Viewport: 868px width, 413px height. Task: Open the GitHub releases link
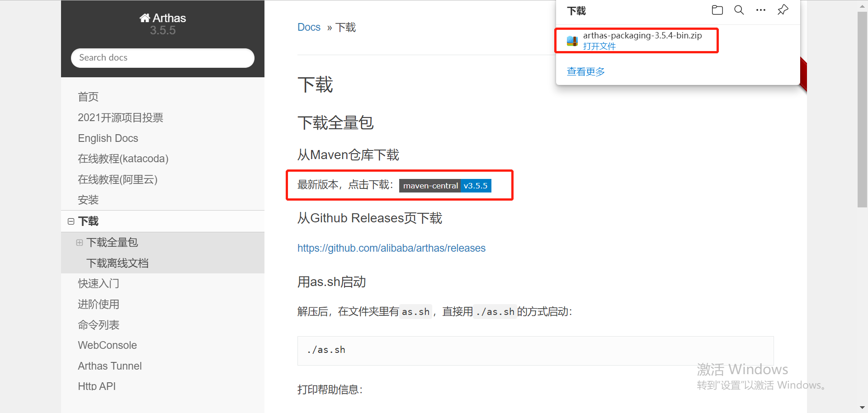point(391,248)
